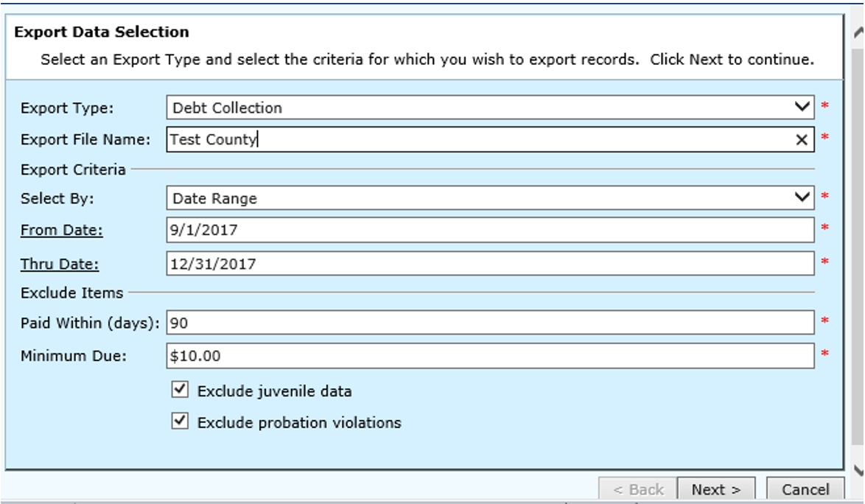Click the Exclude probation violations label text
Viewport: 865px width, 504px height.
point(300,422)
